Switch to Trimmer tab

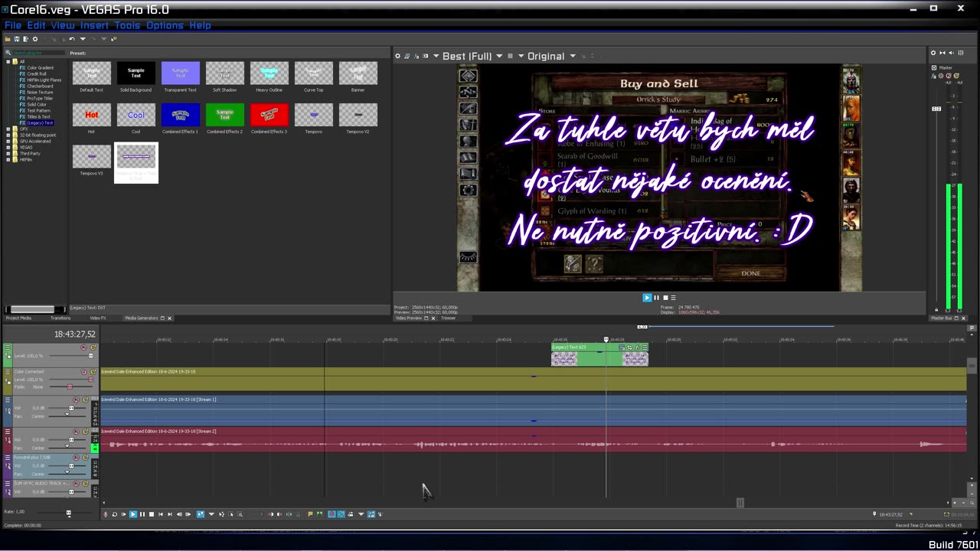pyautogui.click(x=449, y=318)
